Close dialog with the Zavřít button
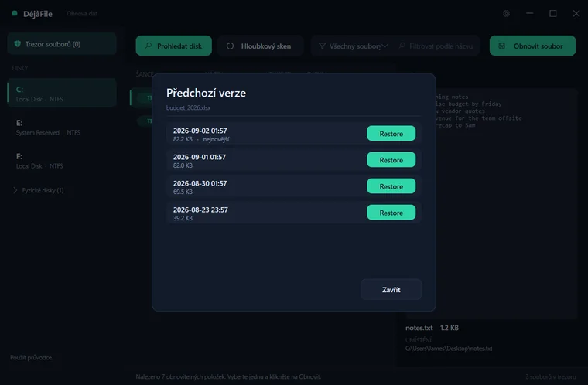Viewport: 588px width, 385px height. tap(391, 289)
